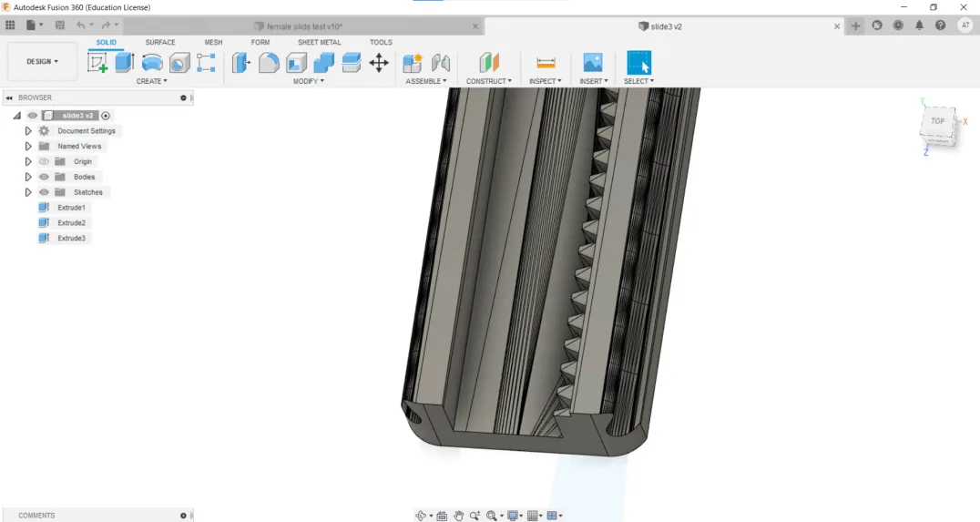Click the Joint tool icon
The height and width of the screenshot is (522, 980).
click(441, 63)
